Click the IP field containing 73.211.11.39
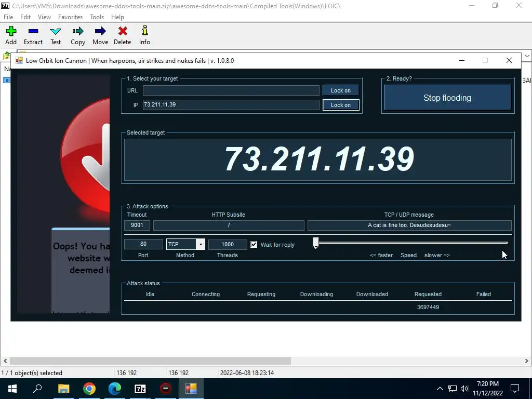The image size is (532, 399). coord(231,105)
